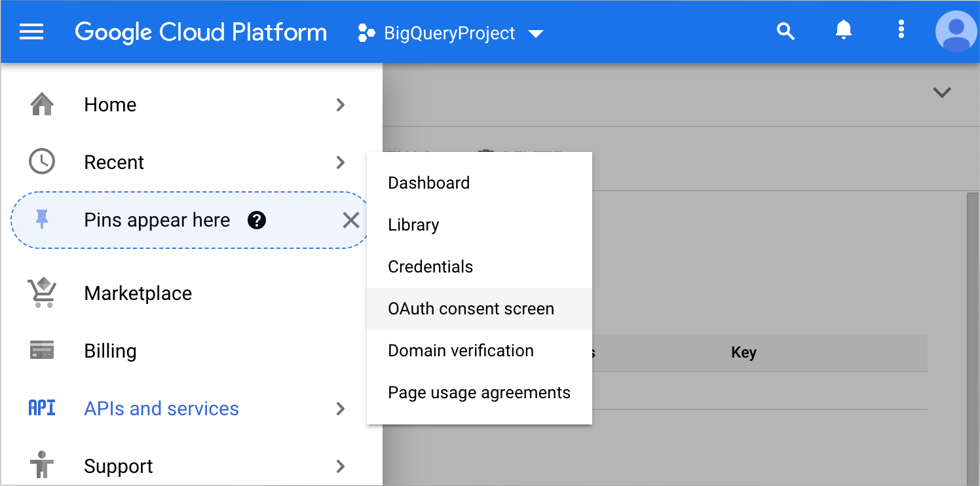Image resolution: width=980 pixels, height=486 pixels.
Task: Go to Domain verification
Action: click(x=461, y=350)
